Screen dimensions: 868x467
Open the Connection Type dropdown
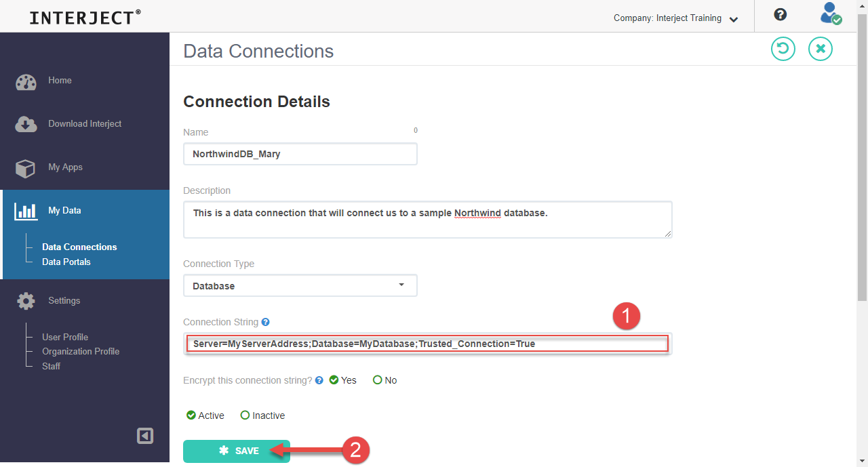[300, 285]
